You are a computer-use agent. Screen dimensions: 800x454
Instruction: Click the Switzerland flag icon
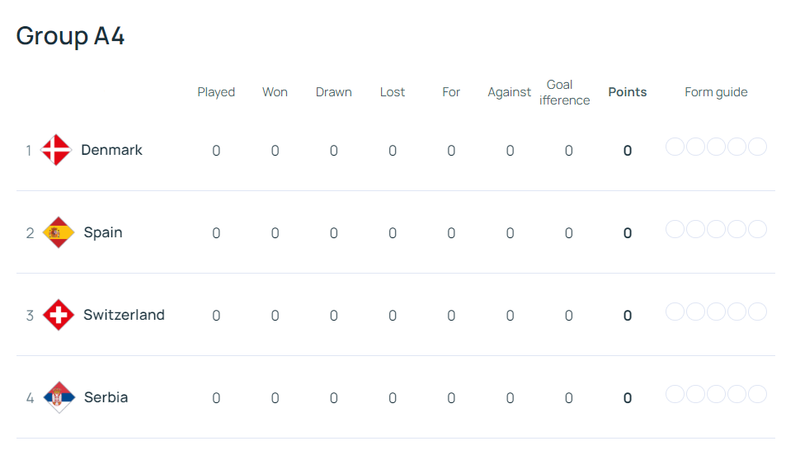click(x=59, y=315)
